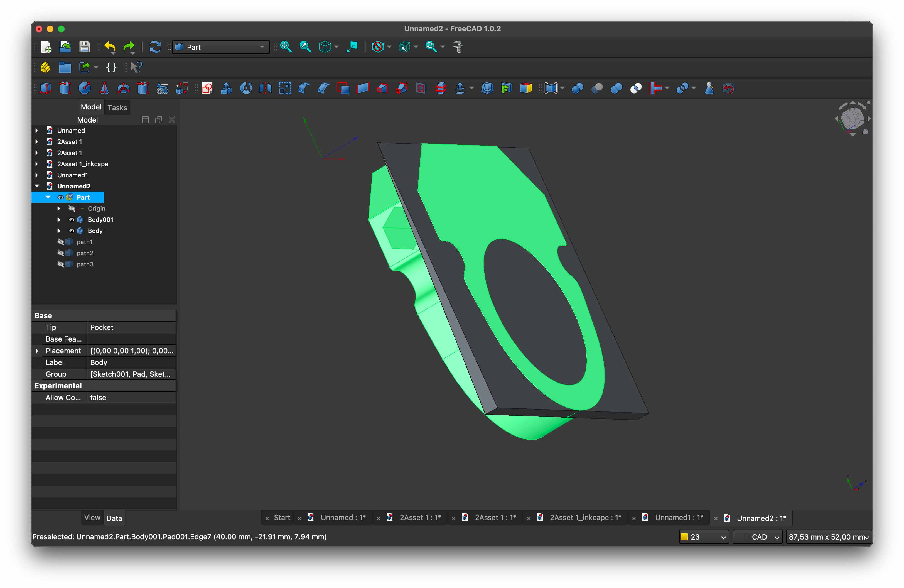
Task: Toggle visibility of the Origin item
Action: 72,209
